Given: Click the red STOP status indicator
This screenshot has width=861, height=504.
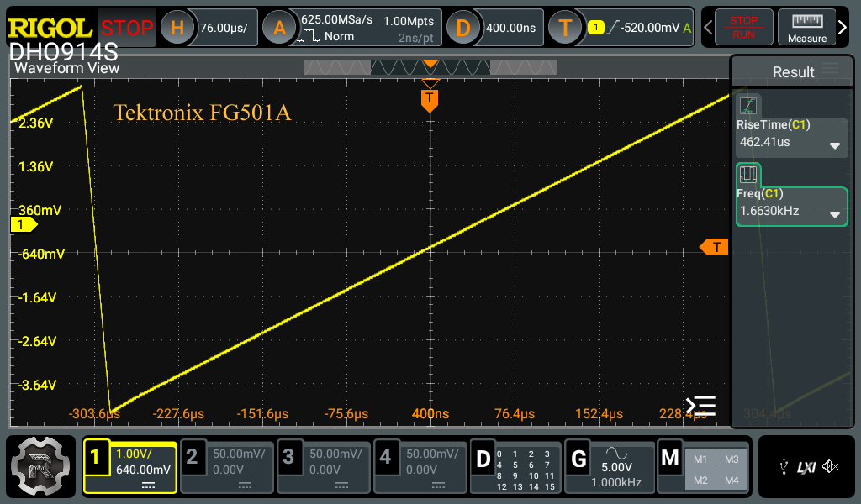Looking at the screenshot, I should point(127,28).
